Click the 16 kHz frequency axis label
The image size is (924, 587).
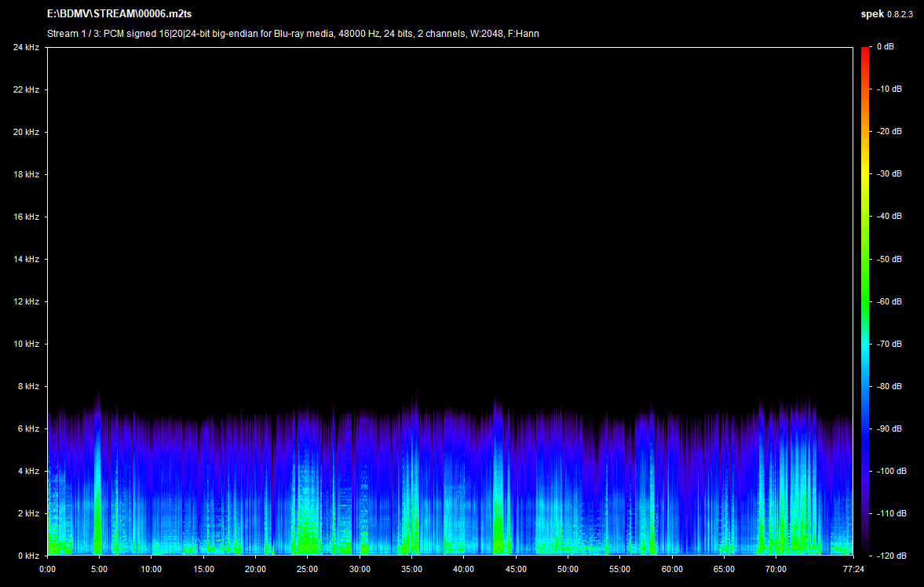[26, 217]
